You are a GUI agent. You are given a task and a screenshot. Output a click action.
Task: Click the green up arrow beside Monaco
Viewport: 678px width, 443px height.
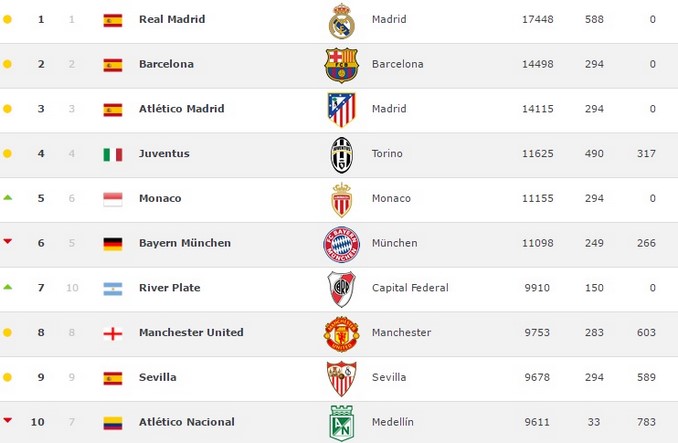(7, 198)
